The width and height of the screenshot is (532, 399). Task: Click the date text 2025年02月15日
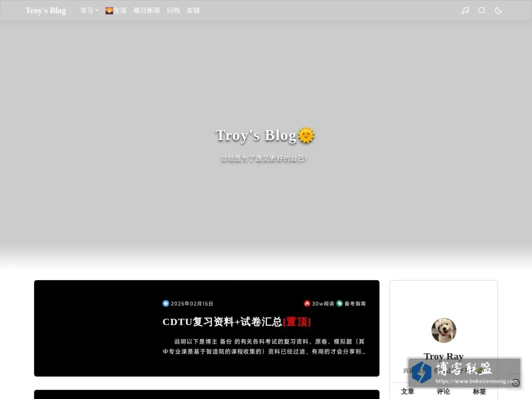[x=192, y=304]
